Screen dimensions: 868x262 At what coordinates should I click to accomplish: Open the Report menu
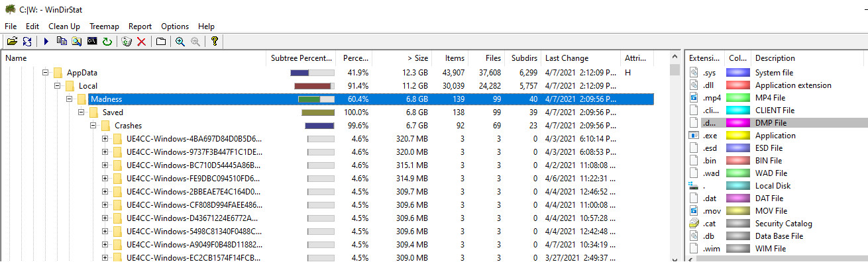140,26
